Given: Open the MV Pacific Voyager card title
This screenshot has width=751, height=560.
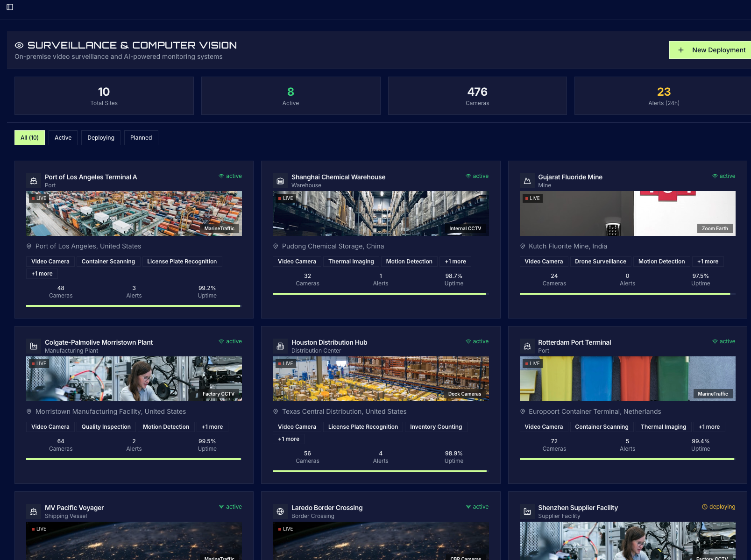Looking at the screenshot, I should tap(74, 508).
